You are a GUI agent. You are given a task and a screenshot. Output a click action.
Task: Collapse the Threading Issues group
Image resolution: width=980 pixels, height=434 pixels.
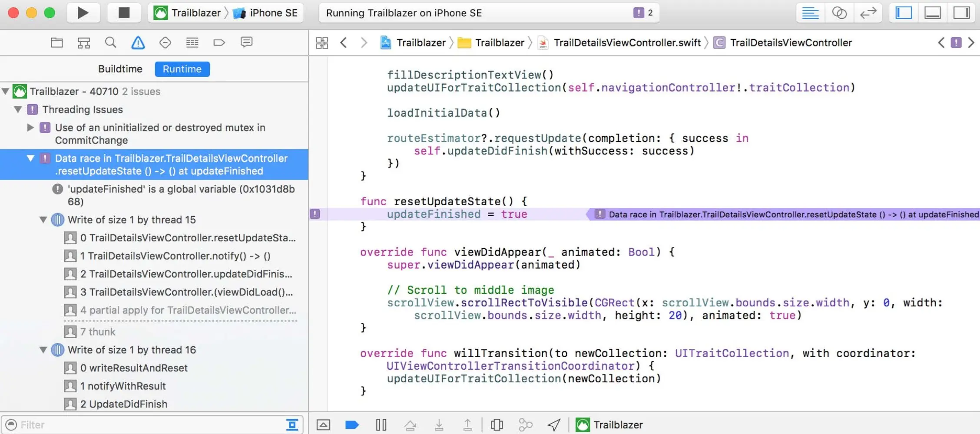coord(18,110)
